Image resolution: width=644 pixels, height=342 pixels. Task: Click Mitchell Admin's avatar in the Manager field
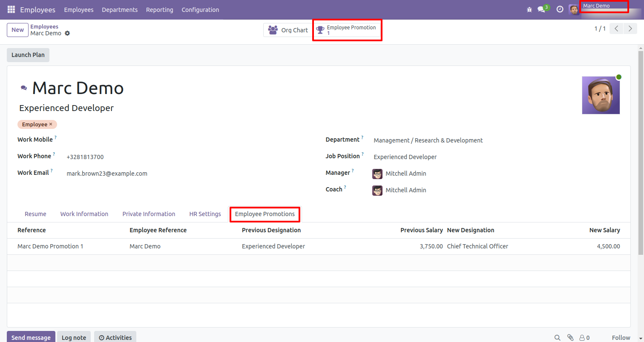pos(377,174)
